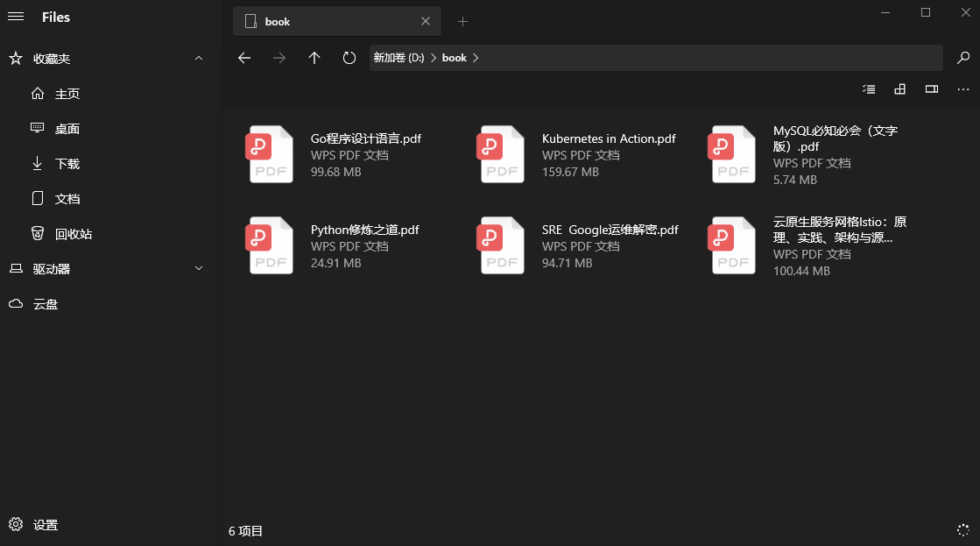Click the 云原生服务网格Istio file name
This screenshot has width=980, height=546.
(x=839, y=230)
